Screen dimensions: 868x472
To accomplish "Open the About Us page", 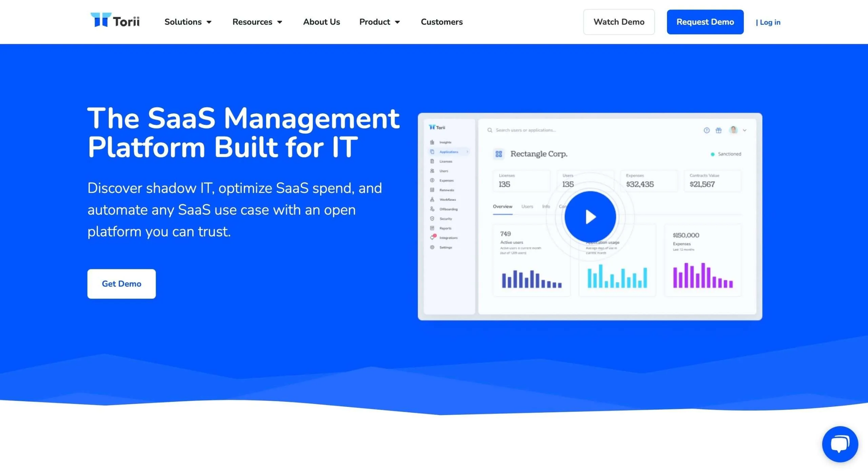I will tap(321, 22).
